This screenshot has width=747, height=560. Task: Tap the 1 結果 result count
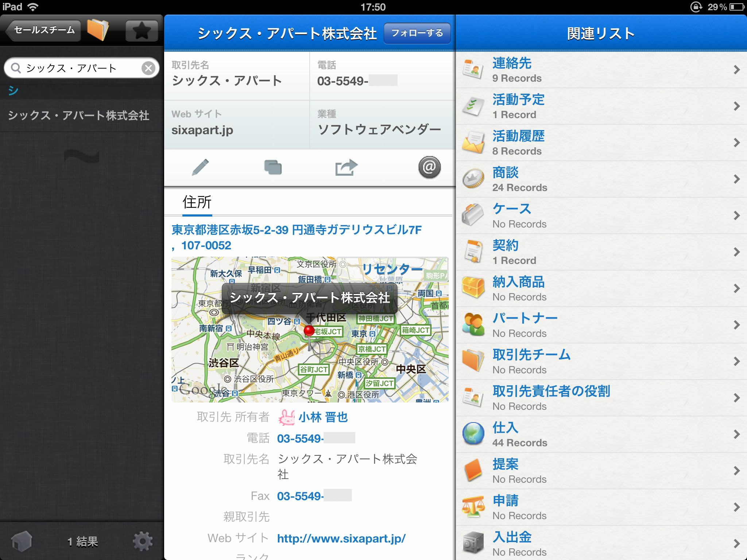(82, 542)
